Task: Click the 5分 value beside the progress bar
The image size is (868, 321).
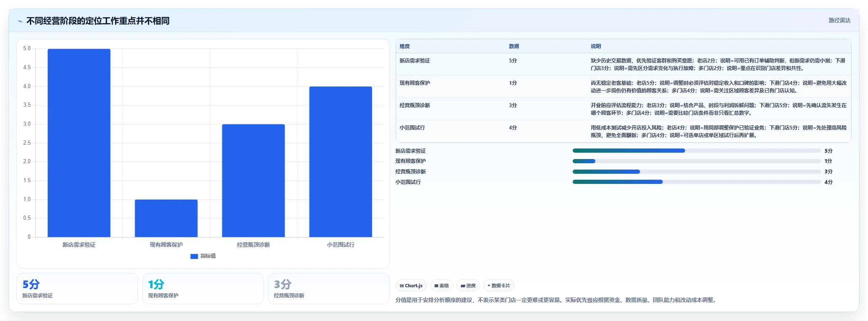Action: pos(828,151)
